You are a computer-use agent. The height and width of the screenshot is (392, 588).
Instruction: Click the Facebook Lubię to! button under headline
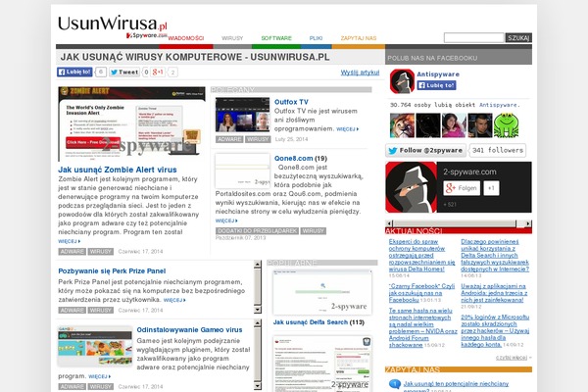coord(74,72)
